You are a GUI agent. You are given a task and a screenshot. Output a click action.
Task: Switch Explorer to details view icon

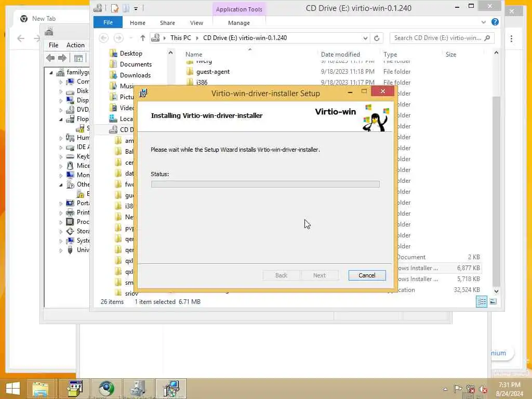coord(482,302)
